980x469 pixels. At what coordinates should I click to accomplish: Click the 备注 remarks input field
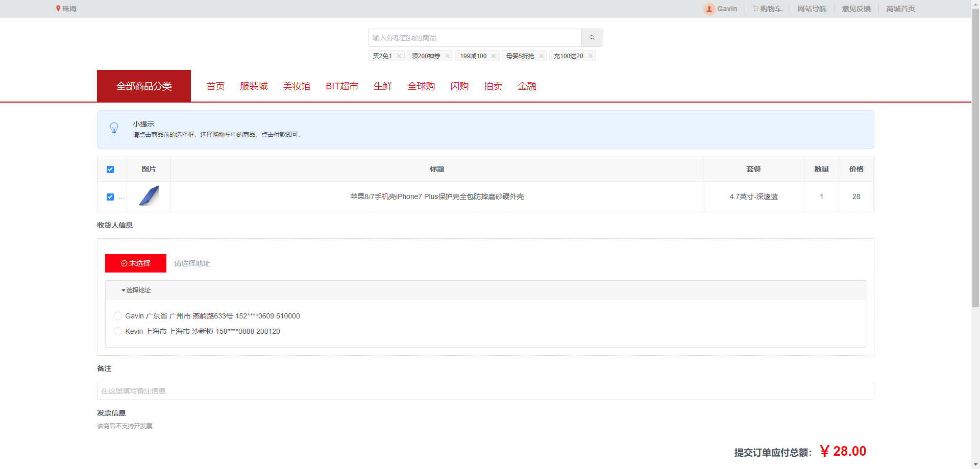coord(485,391)
